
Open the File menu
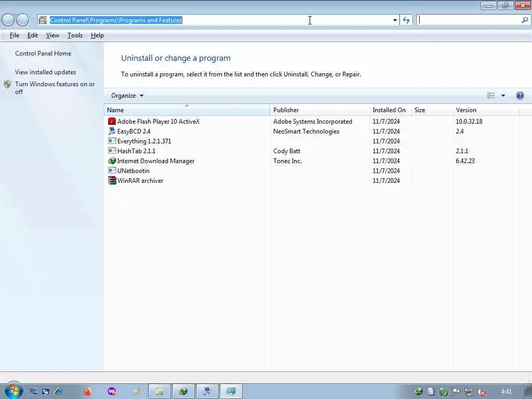click(14, 35)
